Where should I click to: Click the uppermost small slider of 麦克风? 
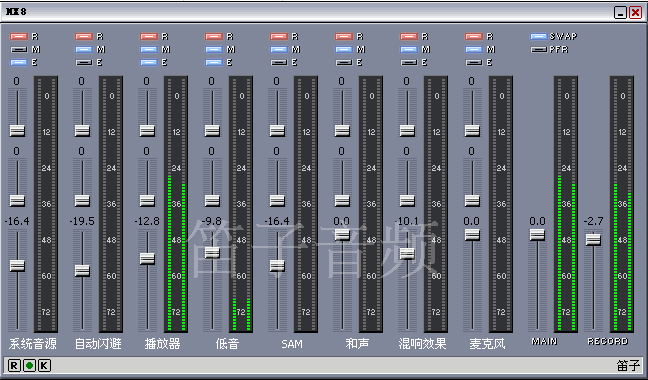point(472,131)
